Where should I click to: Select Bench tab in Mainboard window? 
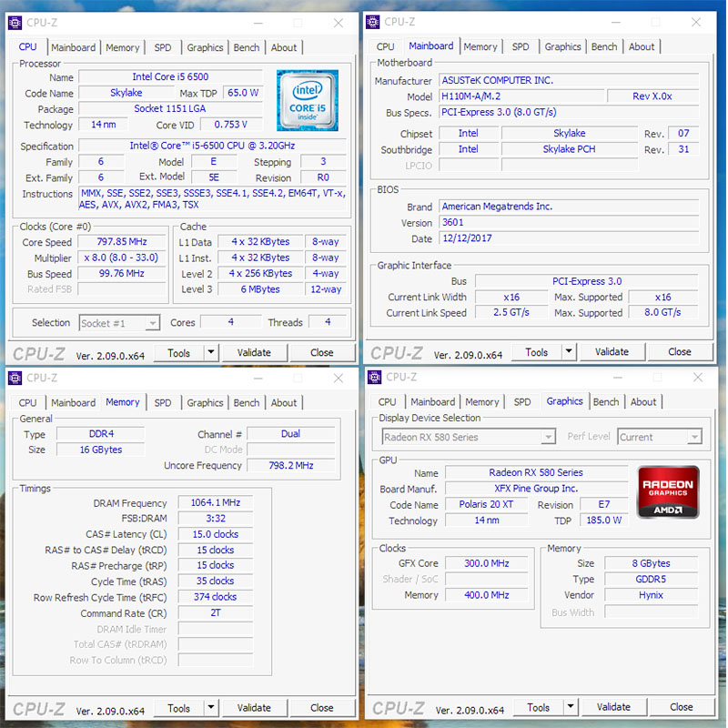[x=604, y=46]
